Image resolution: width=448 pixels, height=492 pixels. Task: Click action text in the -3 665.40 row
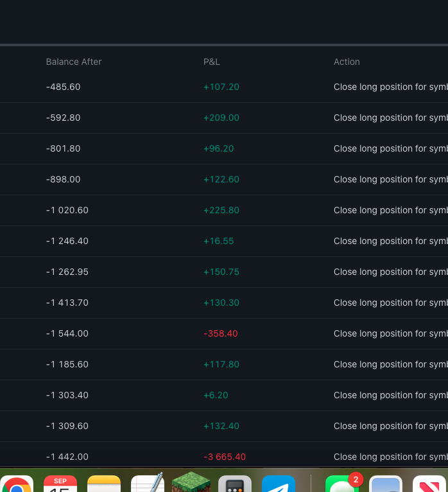click(x=391, y=457)
